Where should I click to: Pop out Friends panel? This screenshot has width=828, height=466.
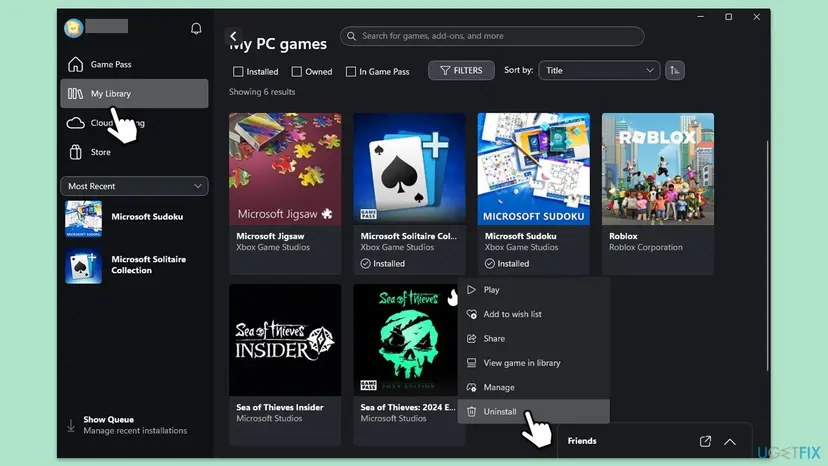pos(705,441)
